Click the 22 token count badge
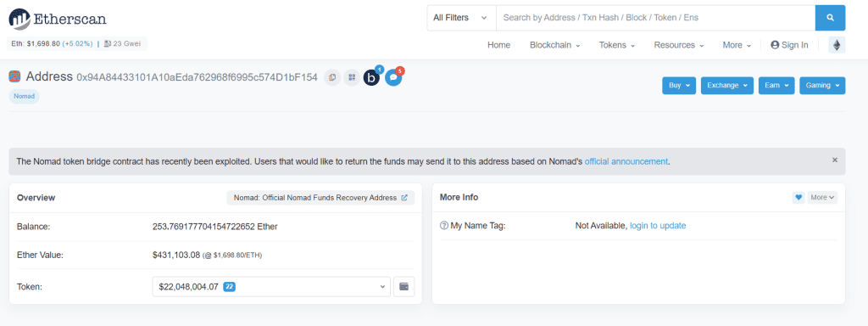This screenshot has width=868, height=326. point(229,287)
